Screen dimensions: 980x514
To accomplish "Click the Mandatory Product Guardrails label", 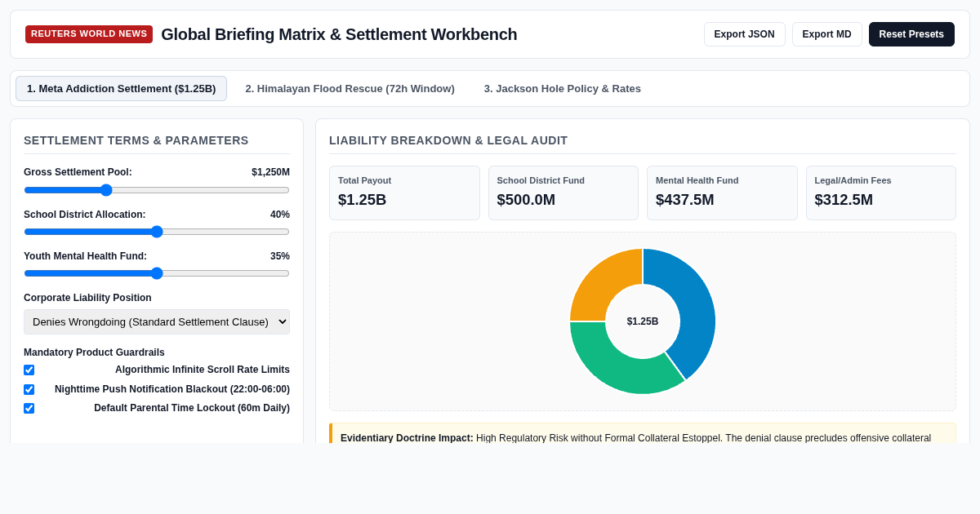I will click(94, 352).
